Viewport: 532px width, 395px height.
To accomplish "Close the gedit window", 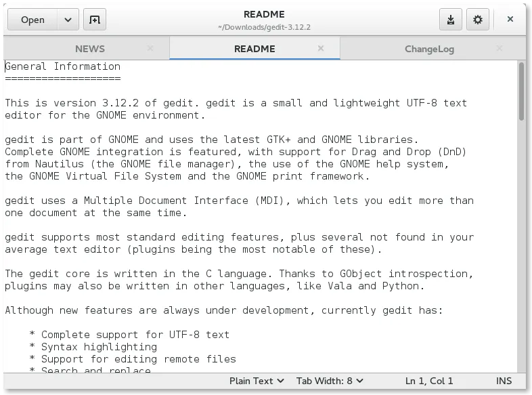I will point(510,20).
